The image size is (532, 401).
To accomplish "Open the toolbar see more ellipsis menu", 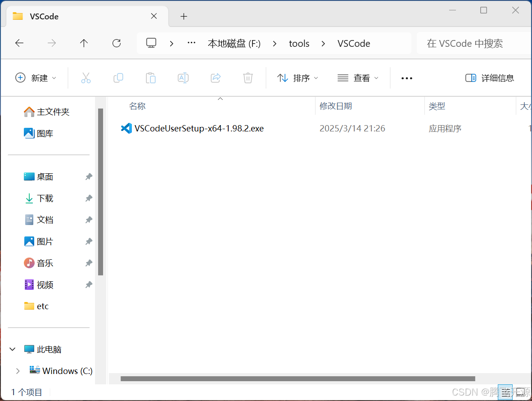I will pos(406,78).
